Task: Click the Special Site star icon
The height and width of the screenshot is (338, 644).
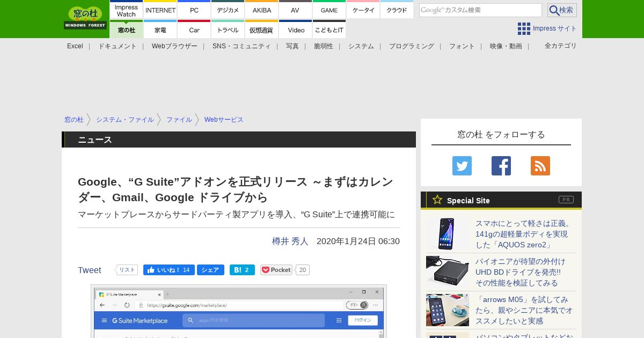Action: pyautogui.click(x=437, y=200)
